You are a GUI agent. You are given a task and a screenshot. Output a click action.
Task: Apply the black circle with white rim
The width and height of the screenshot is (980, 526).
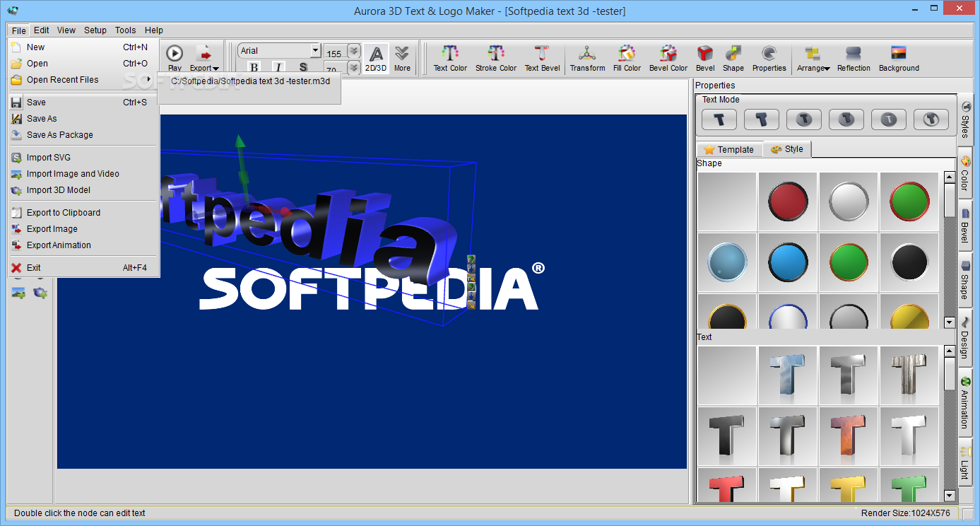coord(909,262)
